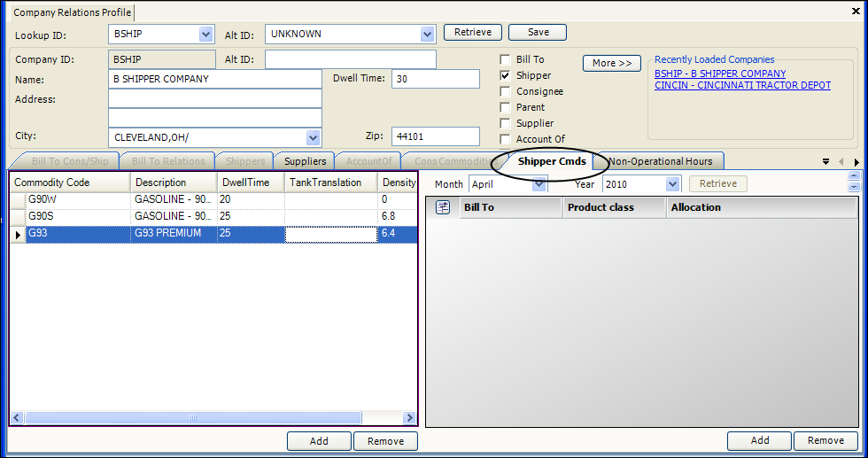Image resolution: width=868 pixels, height=458 pixels.
Task: Click the empty Alt ID field beside Company ID
Action: point(351,59)
